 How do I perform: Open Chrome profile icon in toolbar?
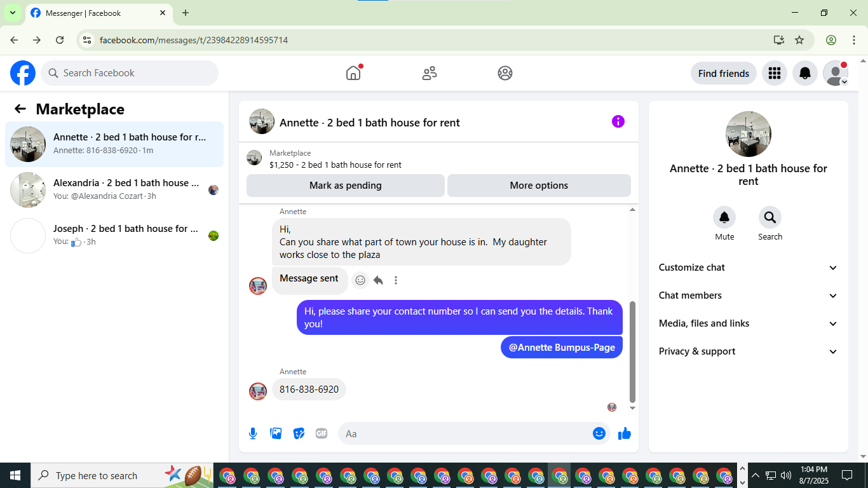tap(831, 40)
